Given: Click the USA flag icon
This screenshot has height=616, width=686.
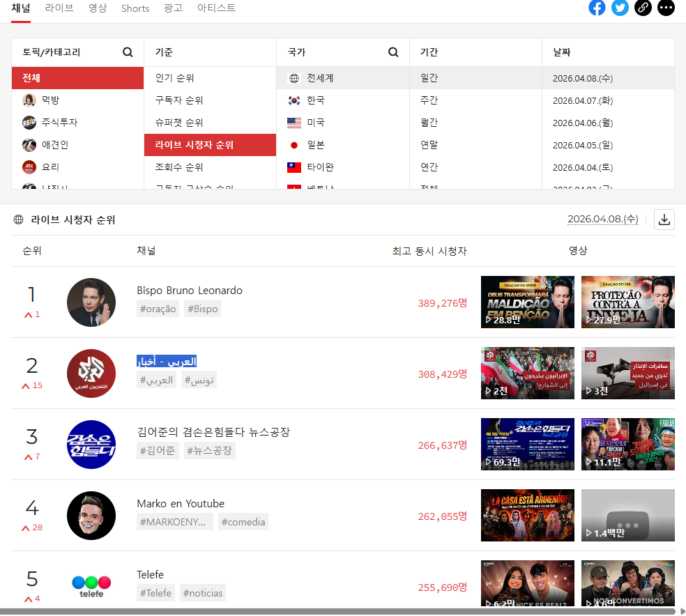Looking at the screenshot, I should (x=294, y=123).
